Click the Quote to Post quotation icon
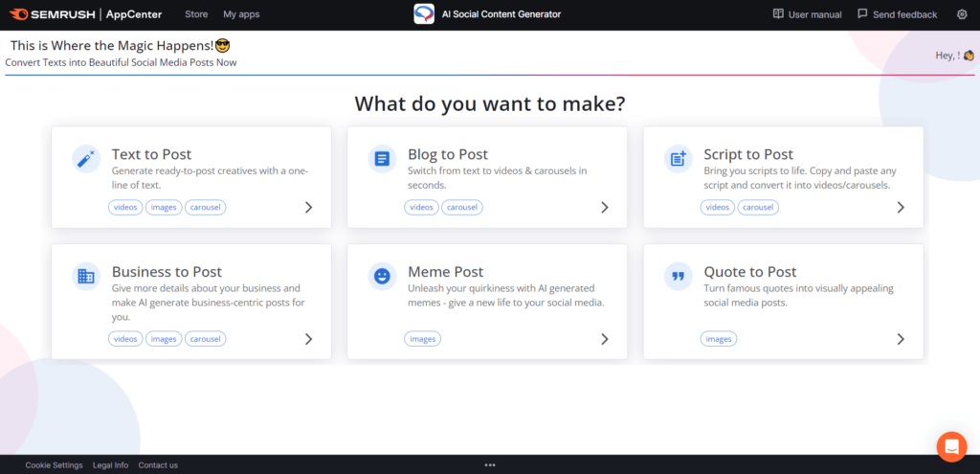Image resolution: width=980 pixels, height=474 pixels. coord(679,276)
